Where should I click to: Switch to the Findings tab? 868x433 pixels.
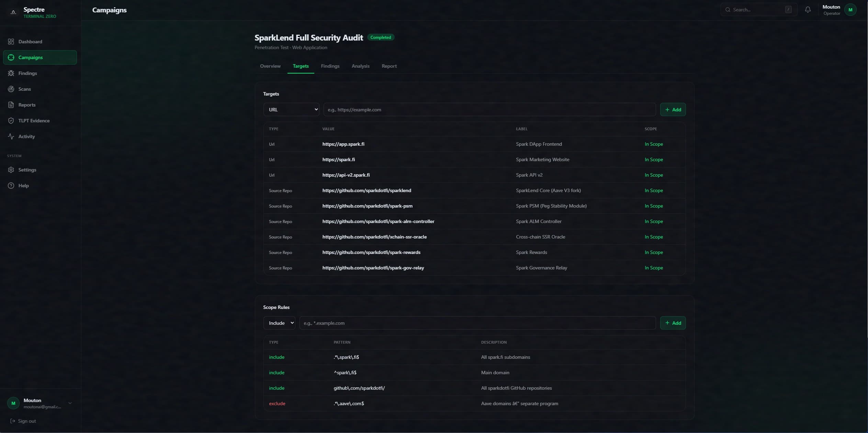330,66
